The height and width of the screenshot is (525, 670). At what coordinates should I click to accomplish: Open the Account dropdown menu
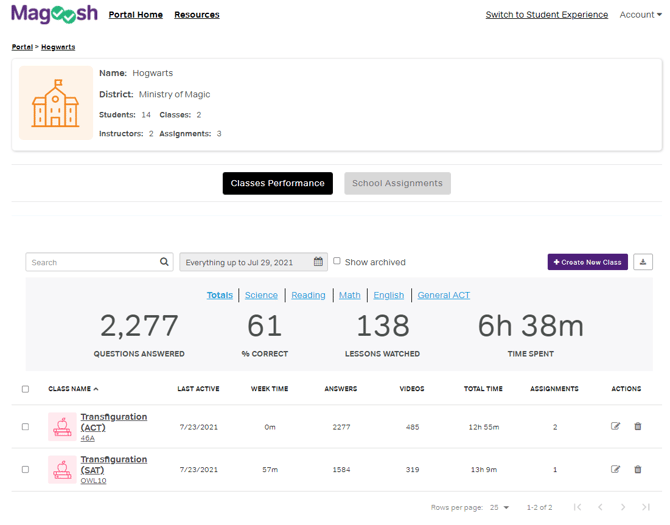click(640, 15)
